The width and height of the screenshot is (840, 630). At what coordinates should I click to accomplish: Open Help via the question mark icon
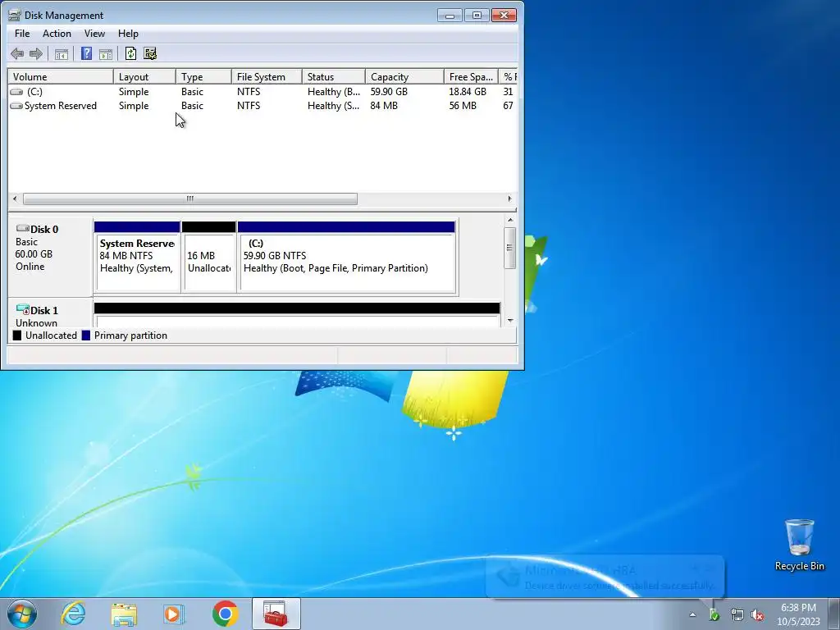tap(86, 53)
